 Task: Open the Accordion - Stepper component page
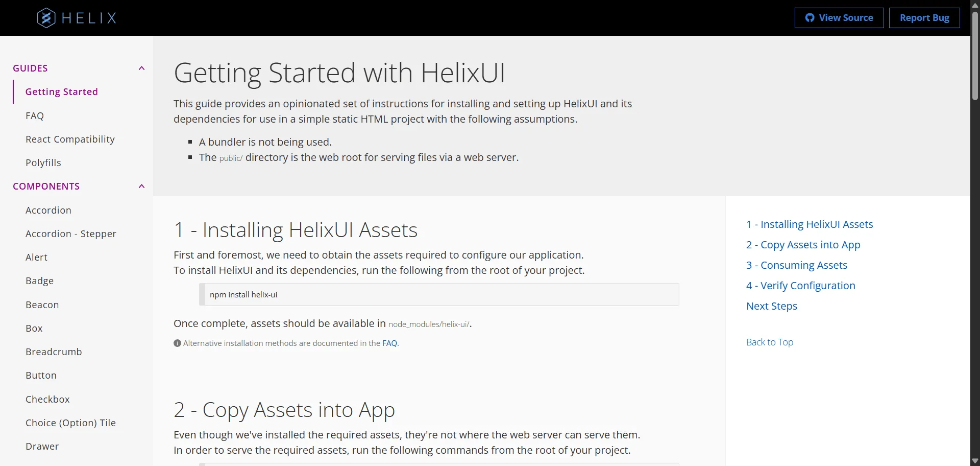click(71, 234)
